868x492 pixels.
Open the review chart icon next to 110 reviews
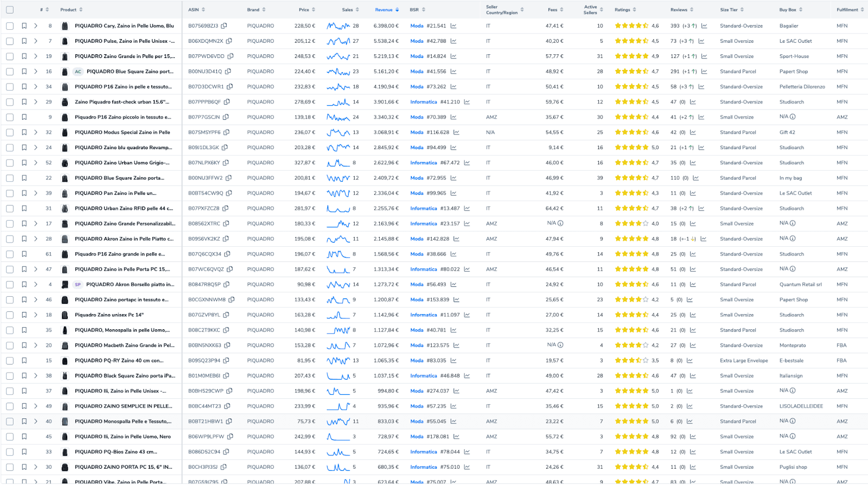695,178
